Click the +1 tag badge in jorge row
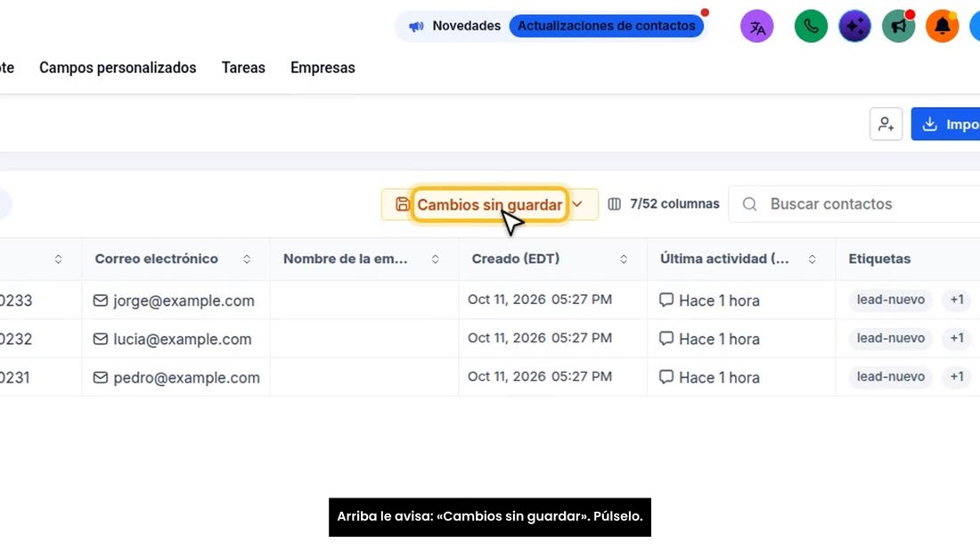This screenshot has width=980, height=551. pos(957,300)
